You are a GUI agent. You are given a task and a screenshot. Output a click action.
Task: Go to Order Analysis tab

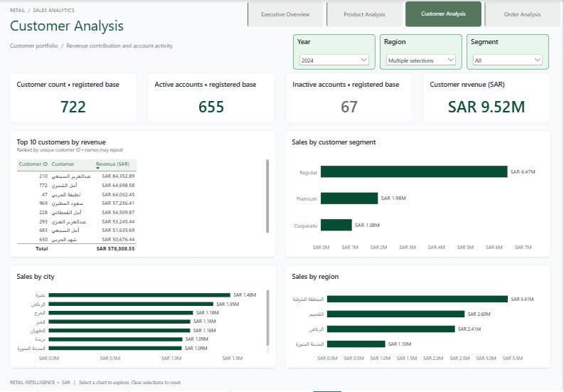pos(522,14)
